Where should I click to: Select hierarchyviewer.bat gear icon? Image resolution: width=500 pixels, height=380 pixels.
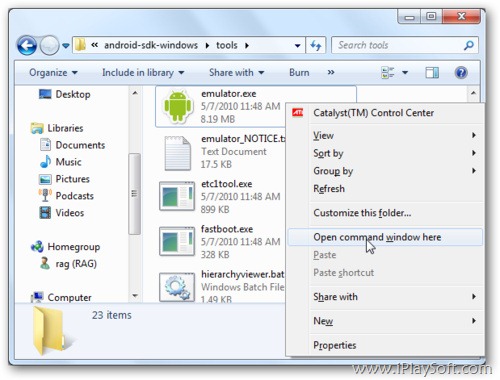[x=177, y=287]
